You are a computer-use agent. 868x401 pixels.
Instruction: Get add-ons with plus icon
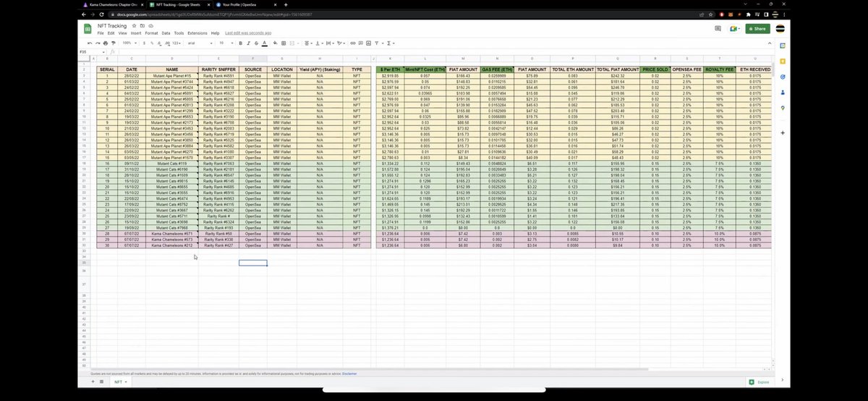pyautogui.click(x=782, y=133)
